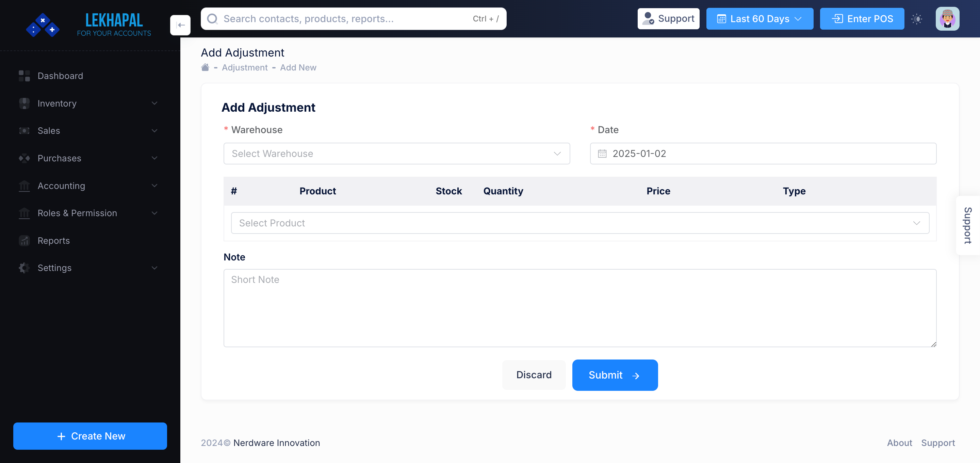980x463 pixels.
Task: Open the Select Warehouse dropdown
Action: 396,154
